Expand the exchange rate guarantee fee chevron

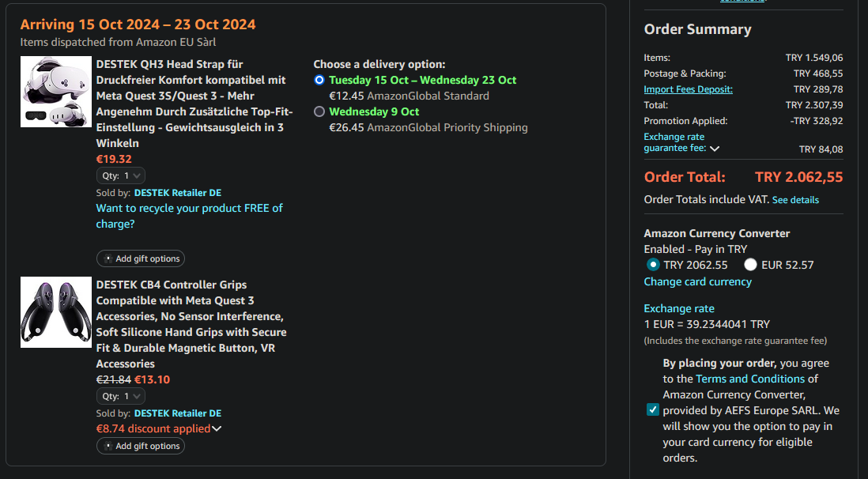tap(715, 148)
